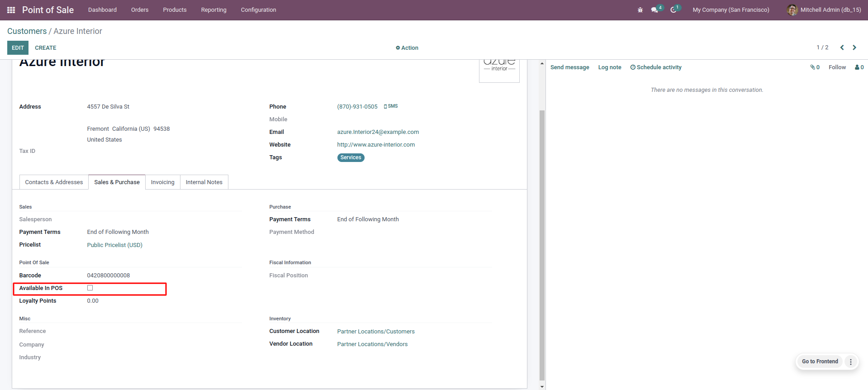Viewport: 868px width, 390px height.
Task: Click the United States country text
Action: pos(104,140)
